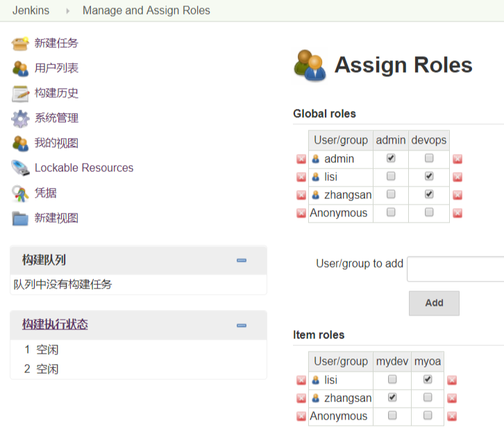The width and height of the screenshot is (504, 432).
Task: Open the 凭据 sidebar link
Action: [46, 193]
